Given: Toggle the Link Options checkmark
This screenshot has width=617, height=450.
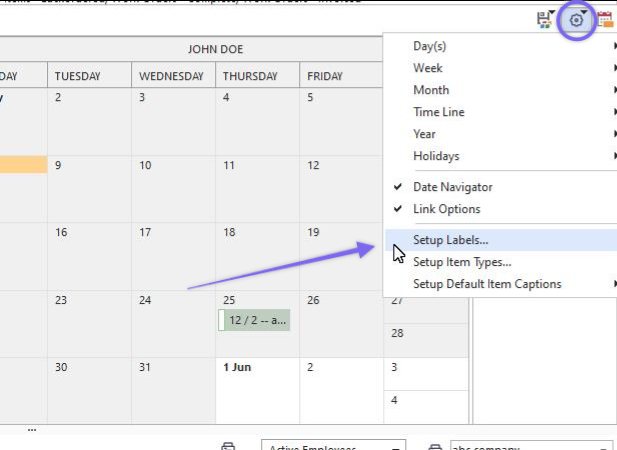Looking at the screenshot, I should [x=446, y=209].
